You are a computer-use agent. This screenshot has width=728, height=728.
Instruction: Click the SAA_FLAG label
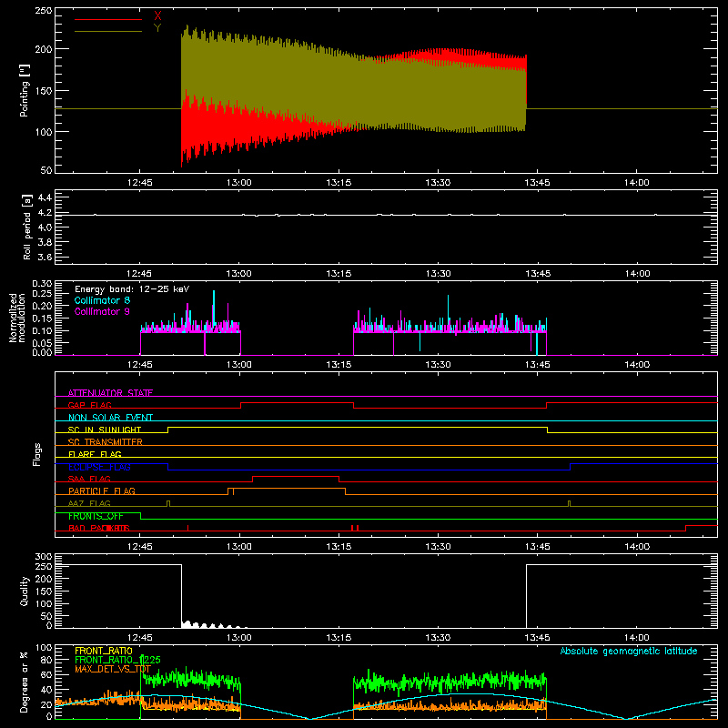pyautogui.click(x=89, y=479)
